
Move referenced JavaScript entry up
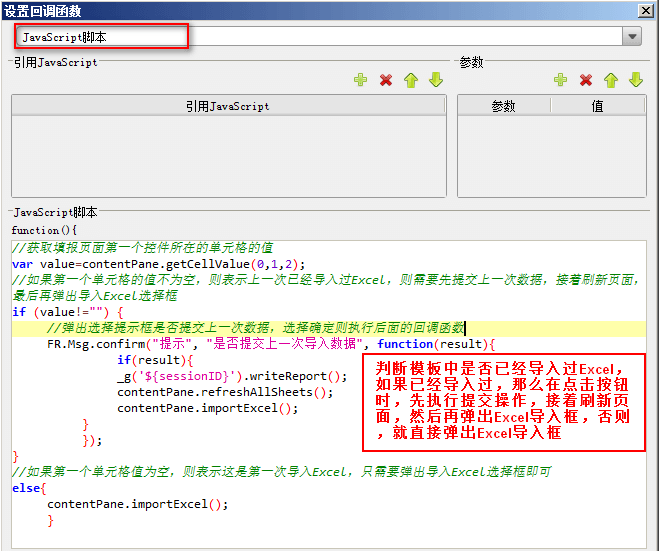411,79
